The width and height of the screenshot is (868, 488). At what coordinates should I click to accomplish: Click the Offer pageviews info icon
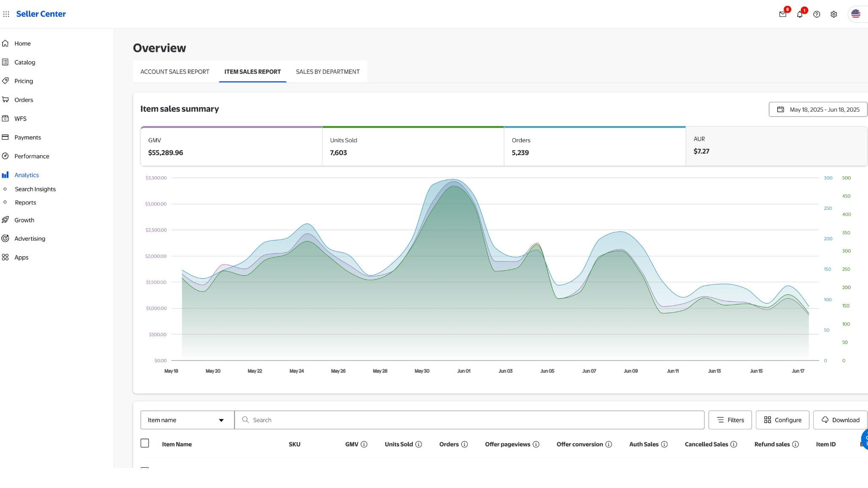click(x=536, y=444)
